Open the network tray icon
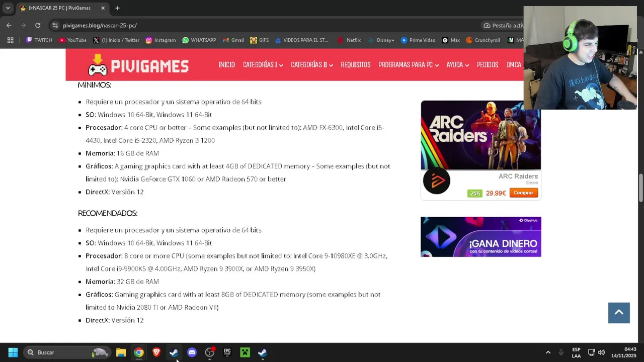 pyautogui.click(x=592, y=352)
